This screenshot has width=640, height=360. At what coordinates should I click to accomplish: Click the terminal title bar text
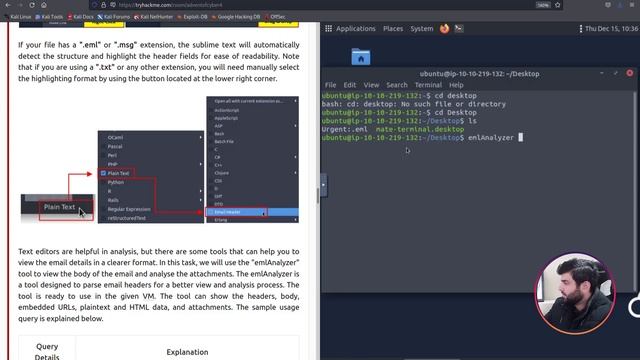click(479, 74)
